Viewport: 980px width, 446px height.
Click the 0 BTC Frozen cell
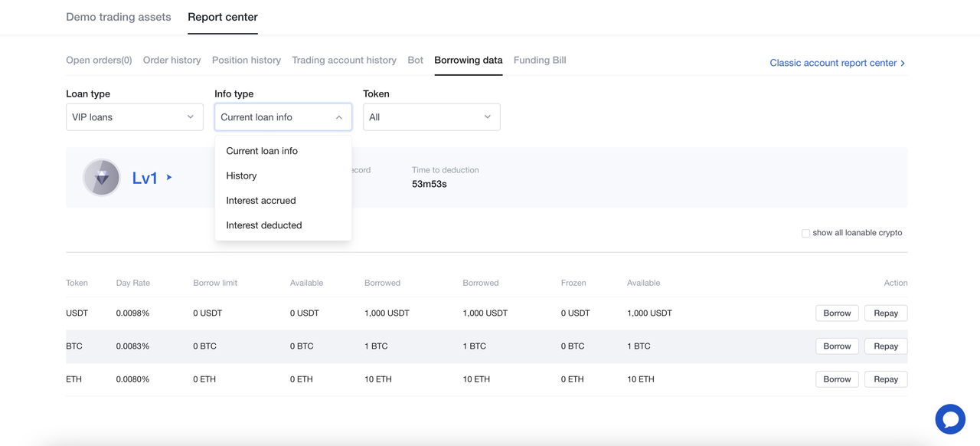tap(573, 346)
